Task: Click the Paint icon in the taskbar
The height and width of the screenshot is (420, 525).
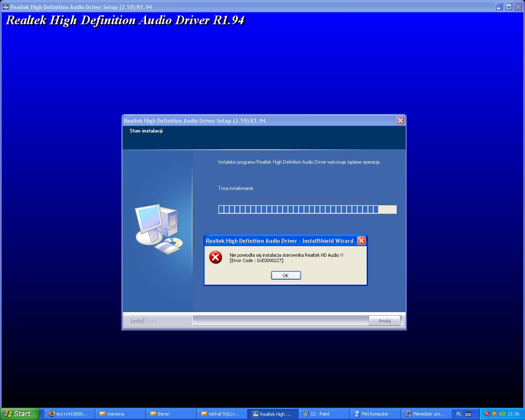Action: coord(306,414)
